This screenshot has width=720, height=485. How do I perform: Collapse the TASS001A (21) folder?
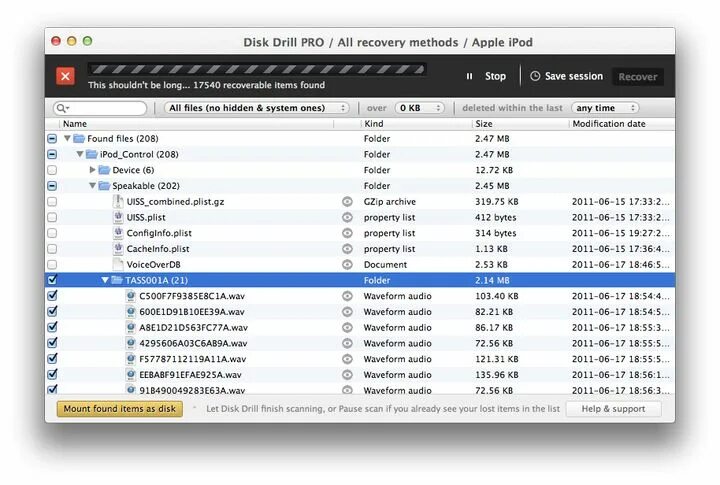105,280
